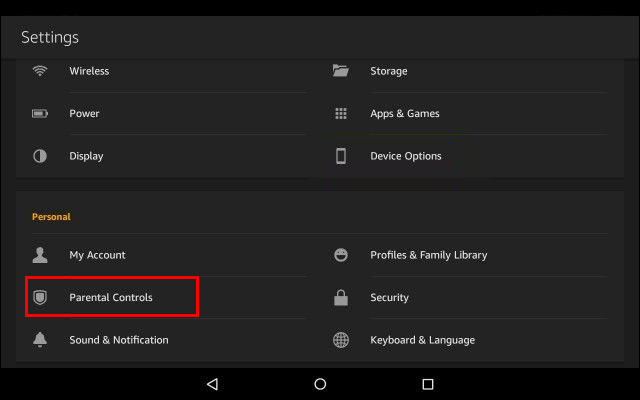Viewport: 640px width, 400px height.
Task: Tap the Device Options tablet icon
Action: click(341, 156)
